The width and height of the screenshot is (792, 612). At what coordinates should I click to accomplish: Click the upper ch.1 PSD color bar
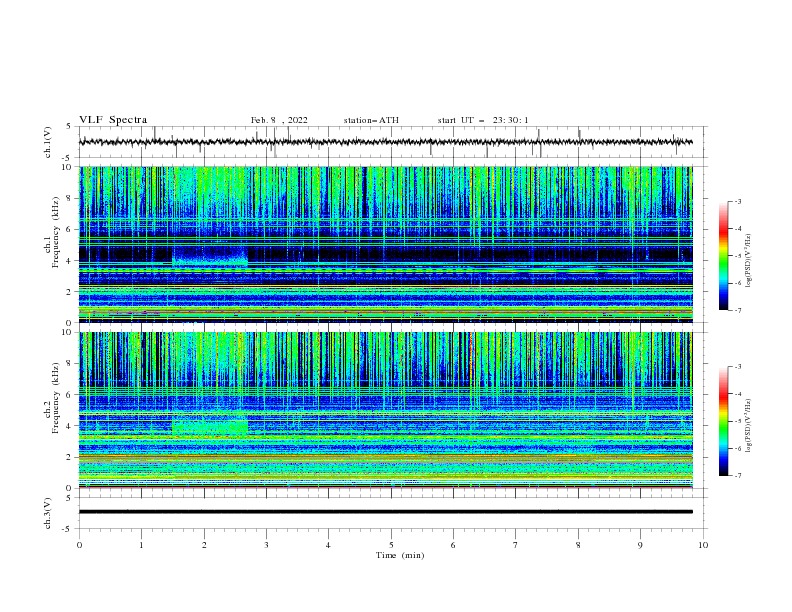point(723,256)
